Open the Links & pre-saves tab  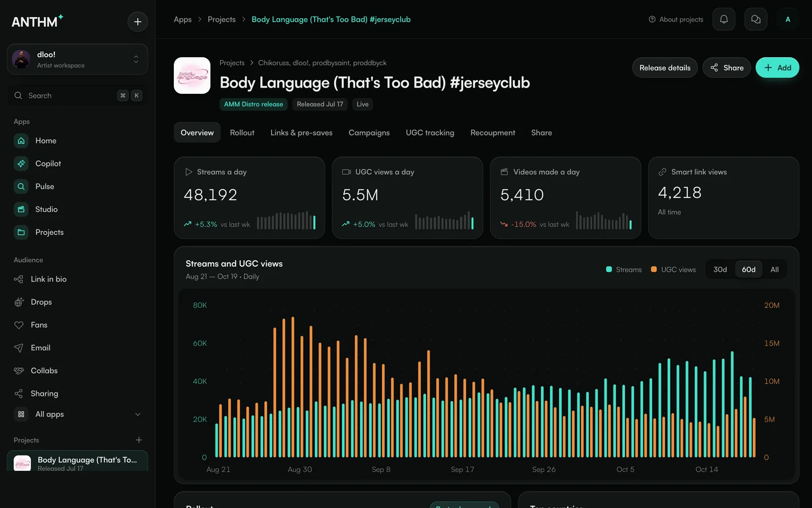(x=301, y=133)
